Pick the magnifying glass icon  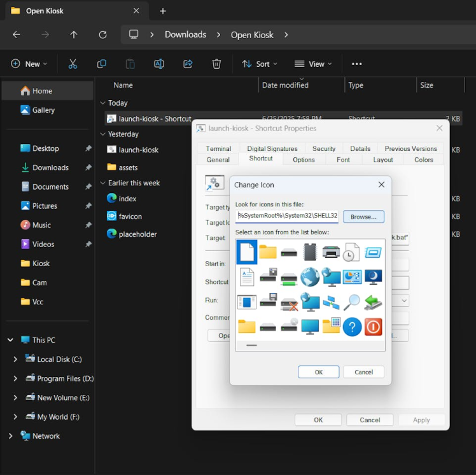[x=352, y=302]
